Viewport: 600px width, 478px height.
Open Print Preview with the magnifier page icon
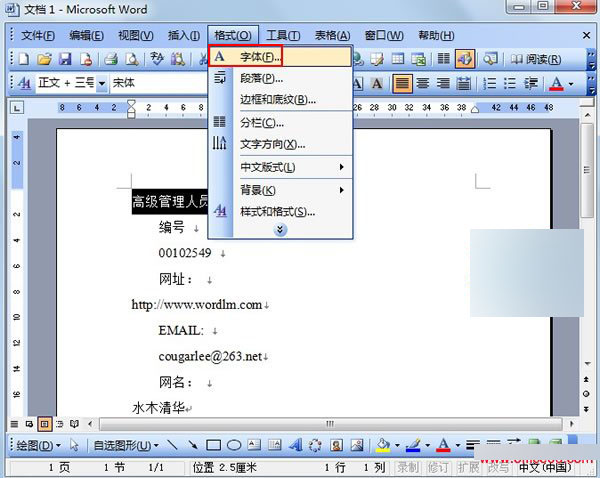coord(132,59)
